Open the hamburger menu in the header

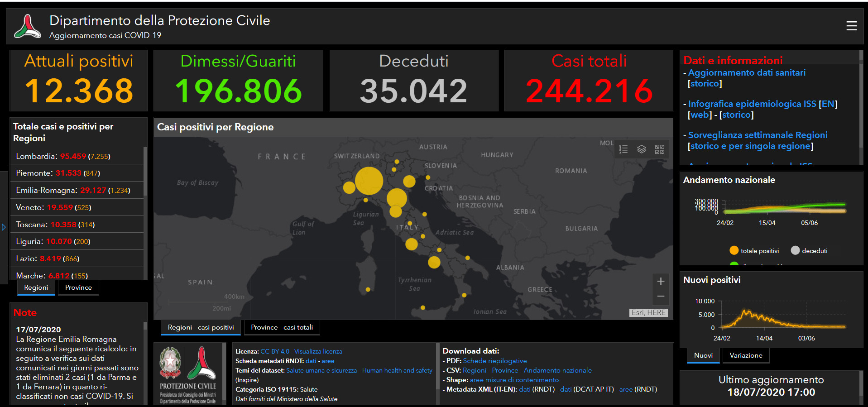coord(851,26)
